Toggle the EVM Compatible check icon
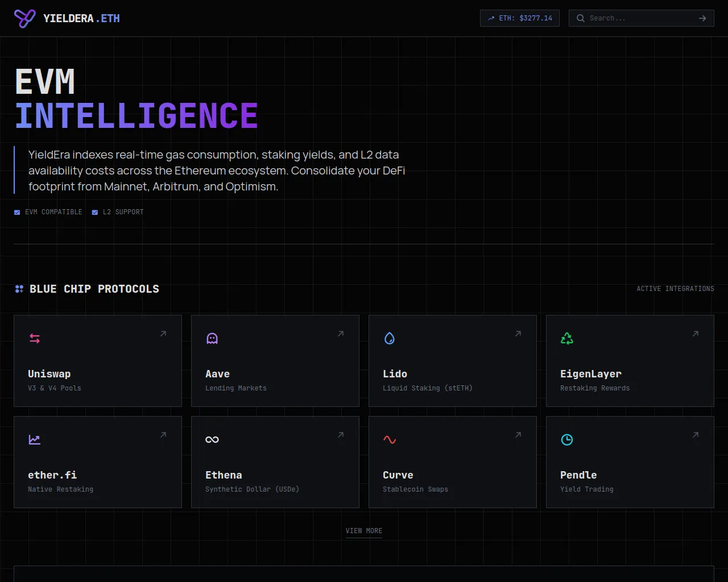This screenshot has width=728, height=582. click(17, 212)
